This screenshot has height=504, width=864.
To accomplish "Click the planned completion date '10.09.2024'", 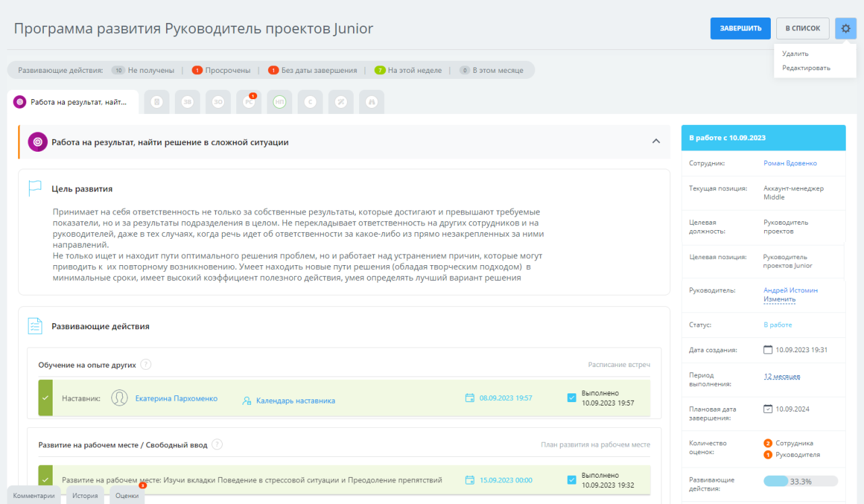I will tap(792, 409).
